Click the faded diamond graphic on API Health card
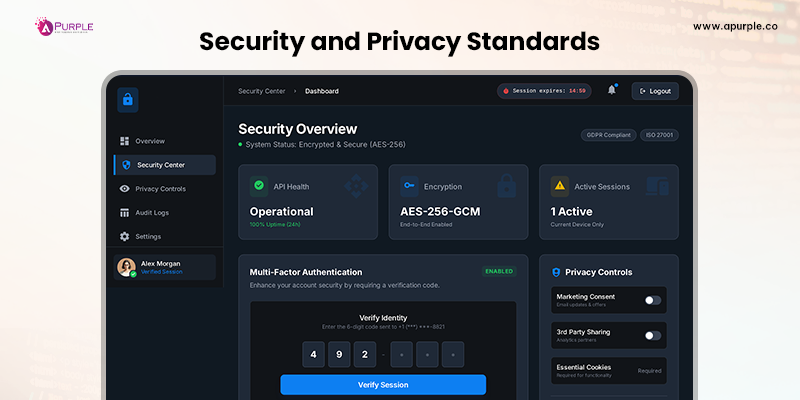 (356, 186)
